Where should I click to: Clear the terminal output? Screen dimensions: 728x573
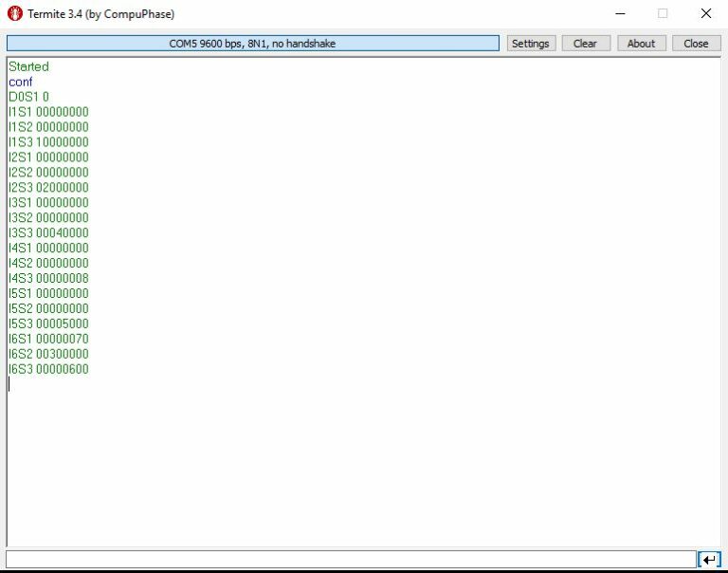tap(586, 44)
